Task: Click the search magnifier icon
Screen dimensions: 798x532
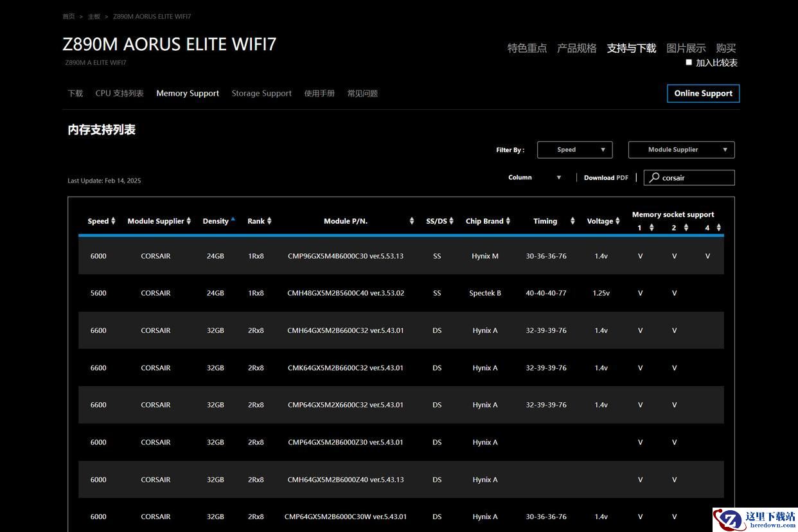Action: tap(654, 177)
